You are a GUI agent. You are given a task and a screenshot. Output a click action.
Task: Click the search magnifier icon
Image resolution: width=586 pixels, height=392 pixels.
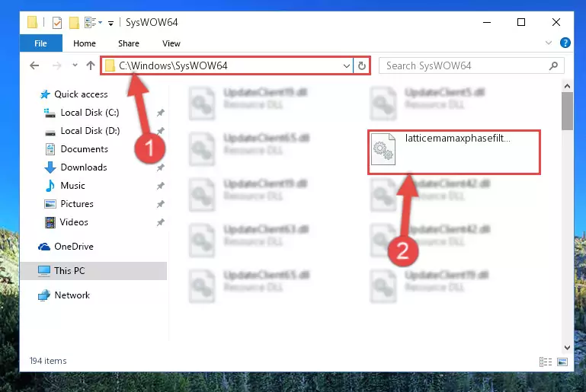[553, 65]
